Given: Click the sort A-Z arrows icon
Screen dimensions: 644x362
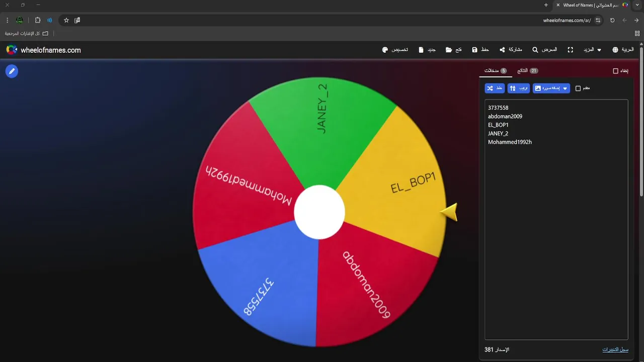Looking at the screenshot, I should [513, 88].
